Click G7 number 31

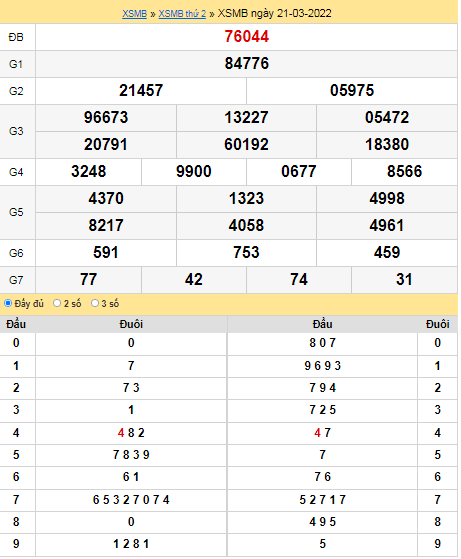pyautogui.click(x=404, y=280)
